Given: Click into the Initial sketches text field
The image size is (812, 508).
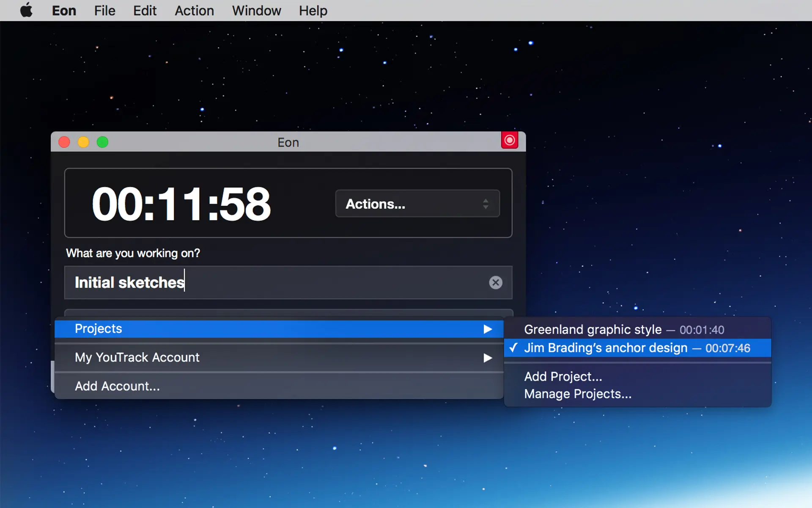Looking at the screenshot, I should (288, 282).
